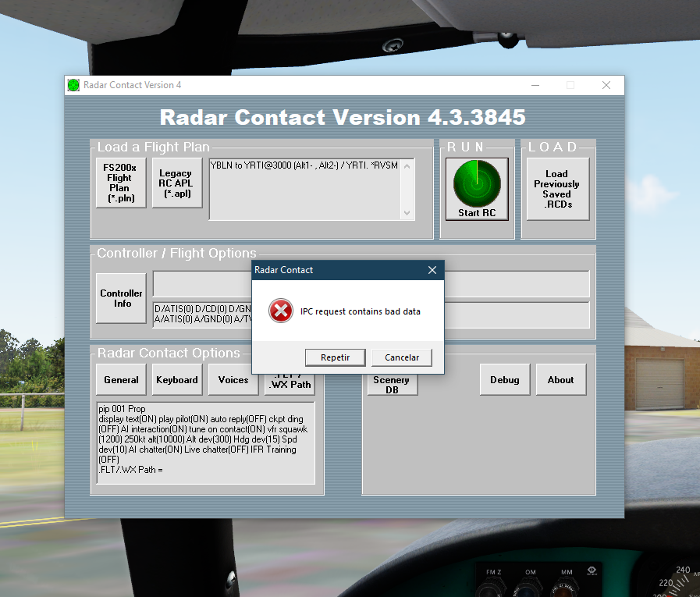Screen dimensions: 700x597
Task: Click Repetir to retry the request
Action: click(336, 357)
